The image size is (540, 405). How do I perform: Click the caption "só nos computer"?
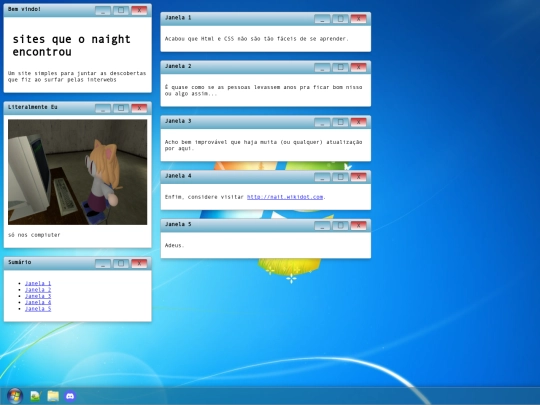[x=34, y=235]
